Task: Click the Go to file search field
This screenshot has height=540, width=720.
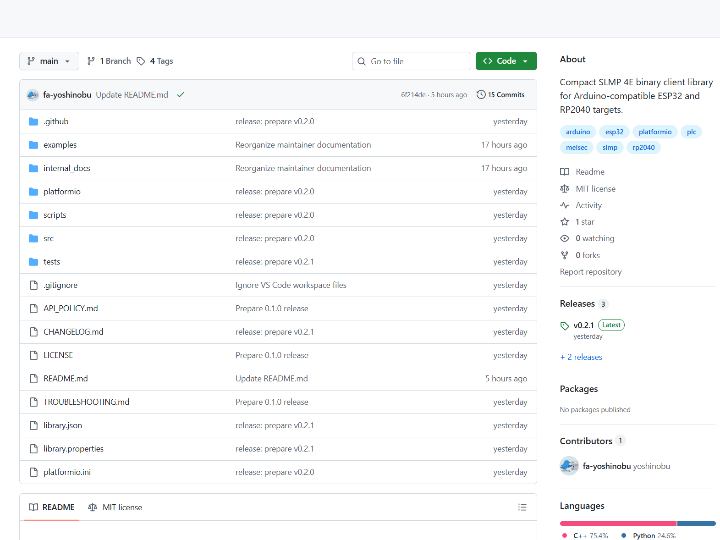Action: coord(415,61)
